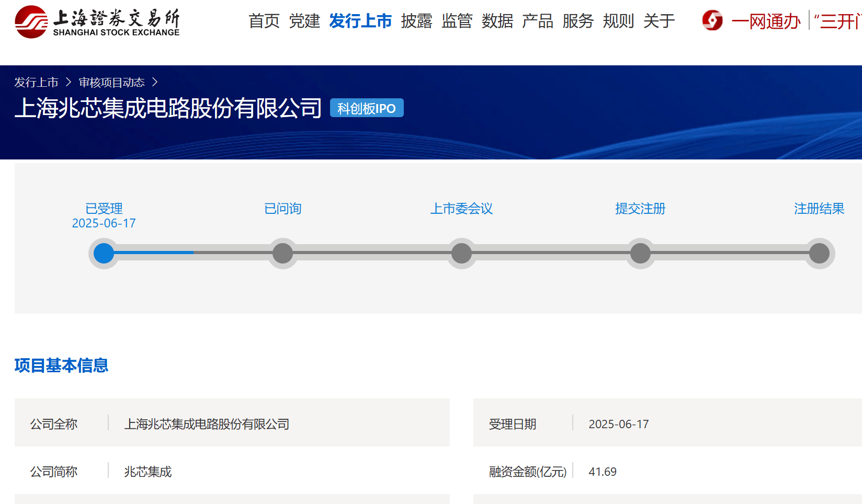
Task: Click the page title 上海兆芯集成电路股份有限公司
Action: click(x=168, y=108)
